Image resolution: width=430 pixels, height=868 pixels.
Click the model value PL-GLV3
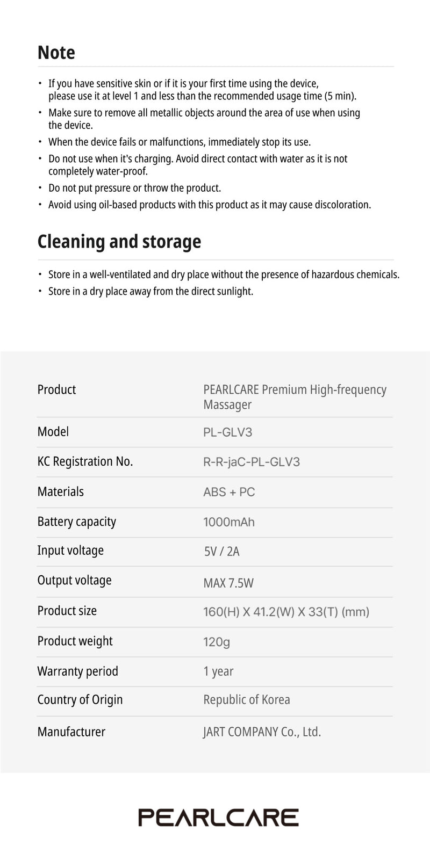point(228,432)
